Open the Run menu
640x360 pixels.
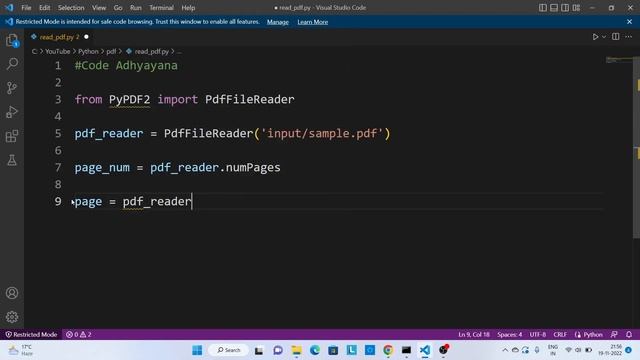[136, 8]
